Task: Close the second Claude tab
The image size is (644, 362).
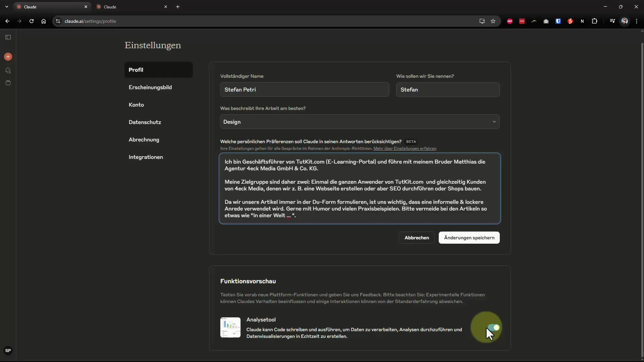Action: point(166,7)
